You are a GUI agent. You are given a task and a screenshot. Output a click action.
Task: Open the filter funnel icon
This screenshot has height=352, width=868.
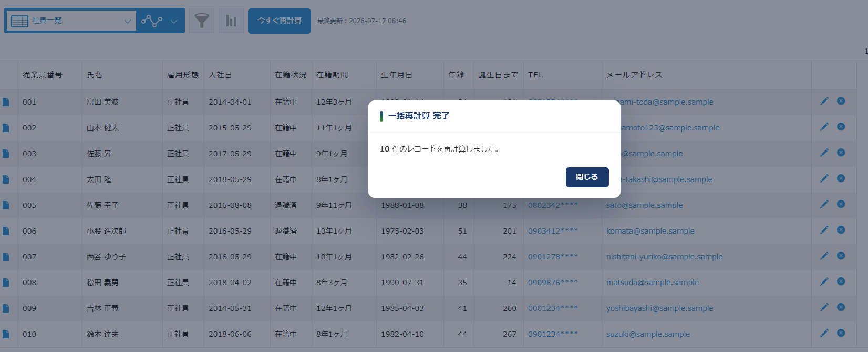[202, 21]
